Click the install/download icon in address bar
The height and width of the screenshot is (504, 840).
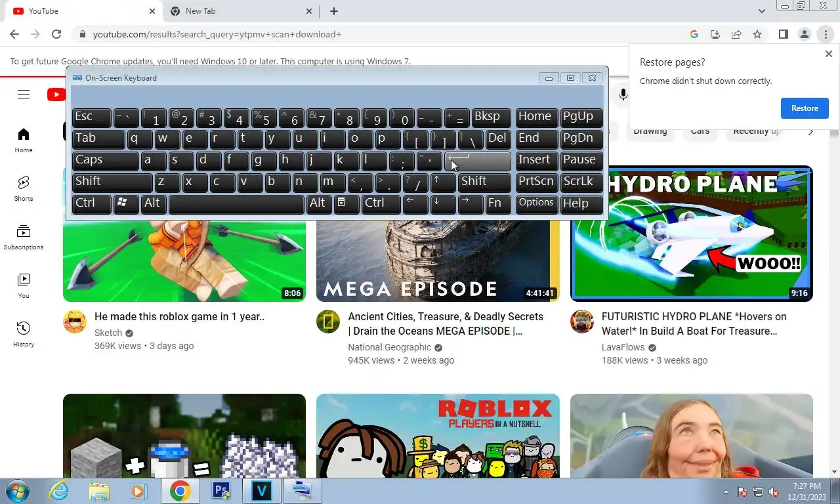(715, 34)
